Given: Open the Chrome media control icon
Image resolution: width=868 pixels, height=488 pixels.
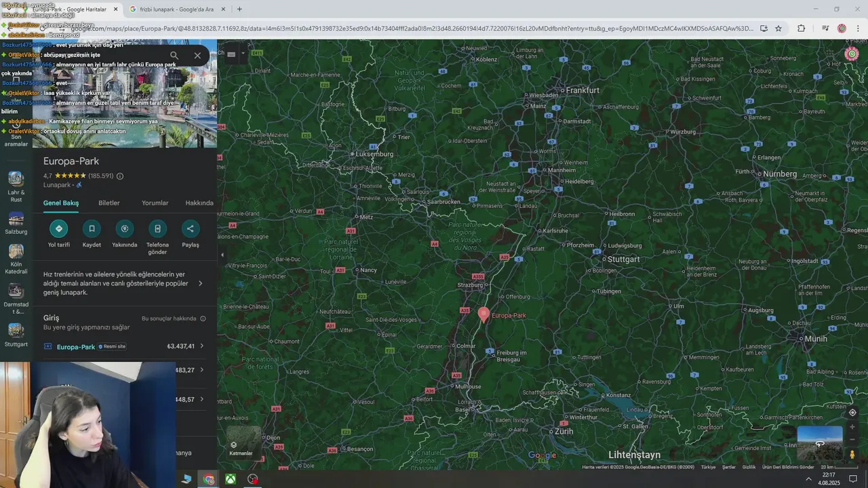Looking at the screenshot, I should [825, 28].
